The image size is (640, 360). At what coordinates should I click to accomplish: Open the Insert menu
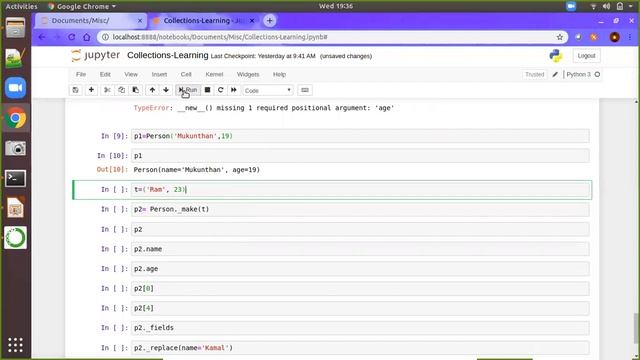(x=159, y=74)
